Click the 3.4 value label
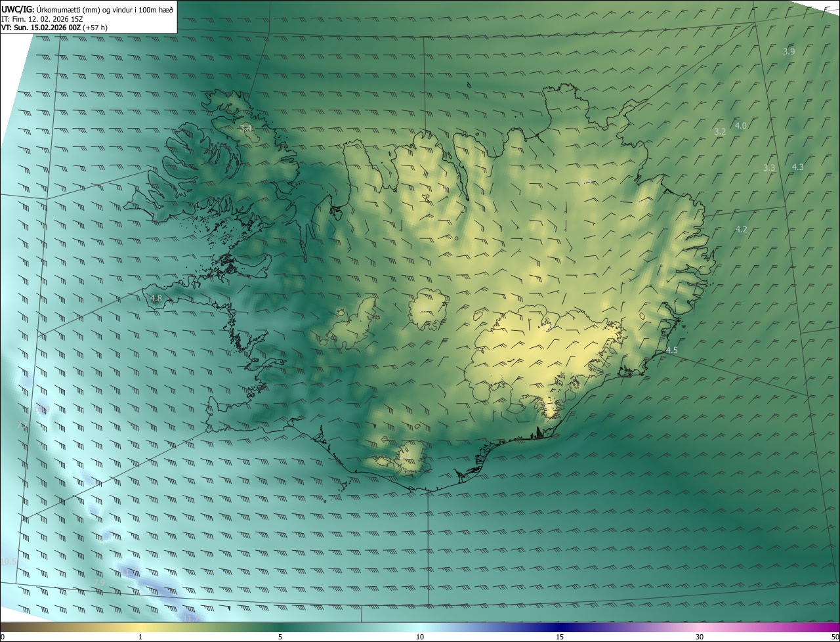This screenshot has height=642, width=840. coord(245,128)
